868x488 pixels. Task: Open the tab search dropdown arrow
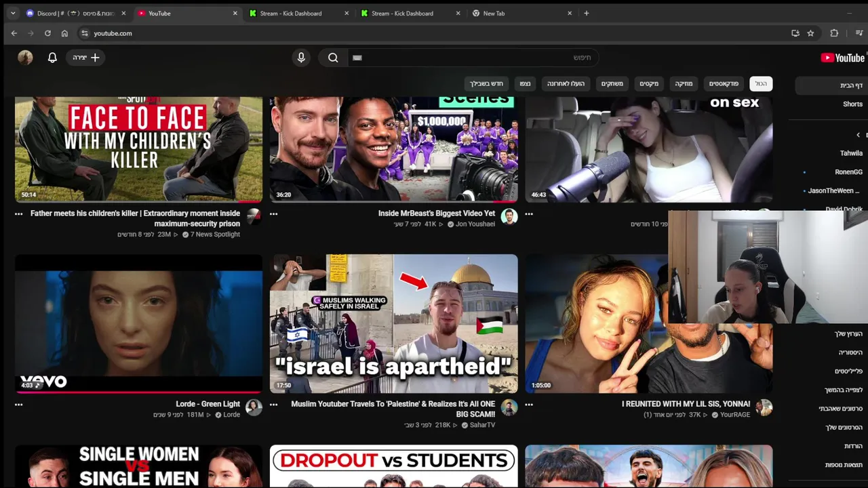pyautogui.click(x=12, y=13)
